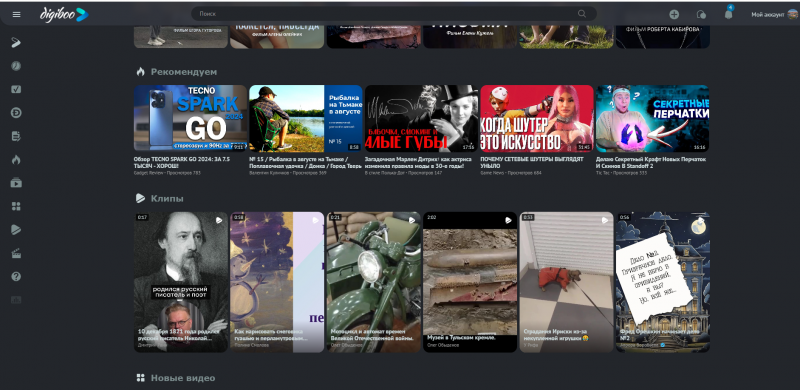Open the home play-arrow icon in the sidebar
The width and height of the screenshot is (800, 390).
point(16,42)
